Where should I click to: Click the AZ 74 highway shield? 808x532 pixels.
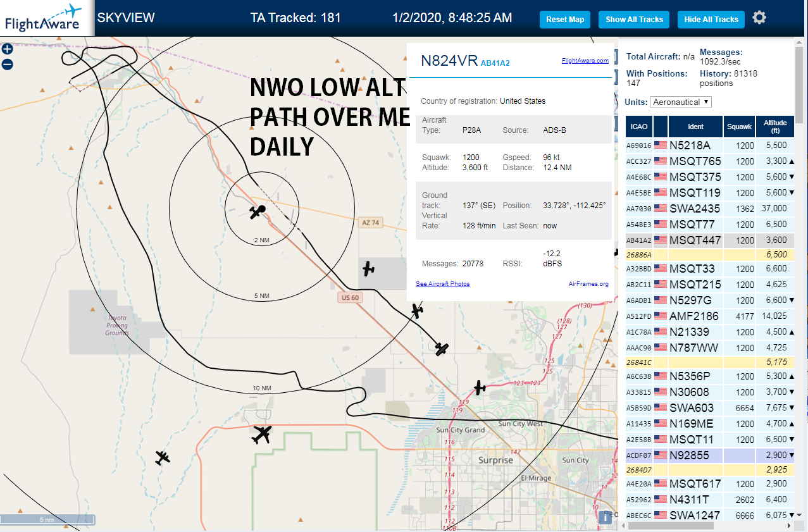(371, 223)
